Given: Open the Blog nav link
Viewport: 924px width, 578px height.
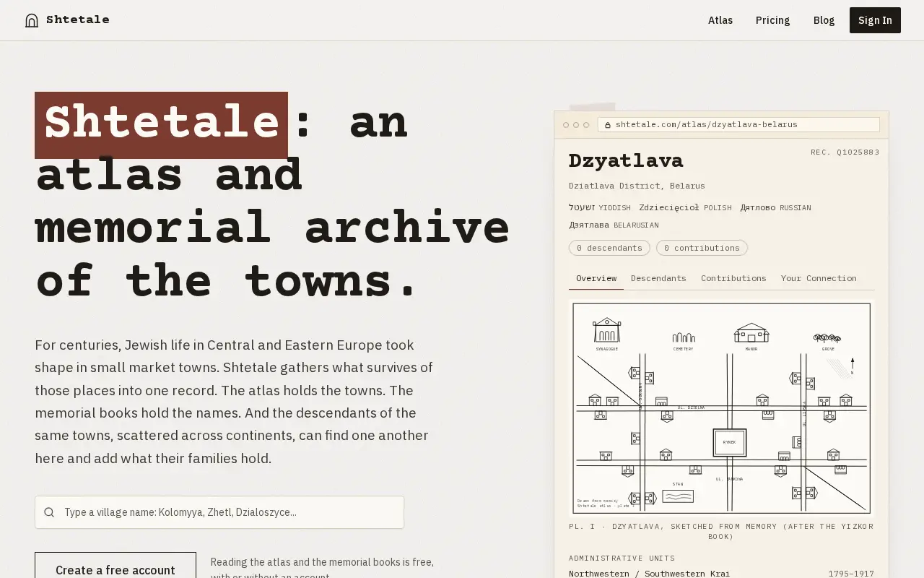Looking at the screenshot, I should 824,20.
